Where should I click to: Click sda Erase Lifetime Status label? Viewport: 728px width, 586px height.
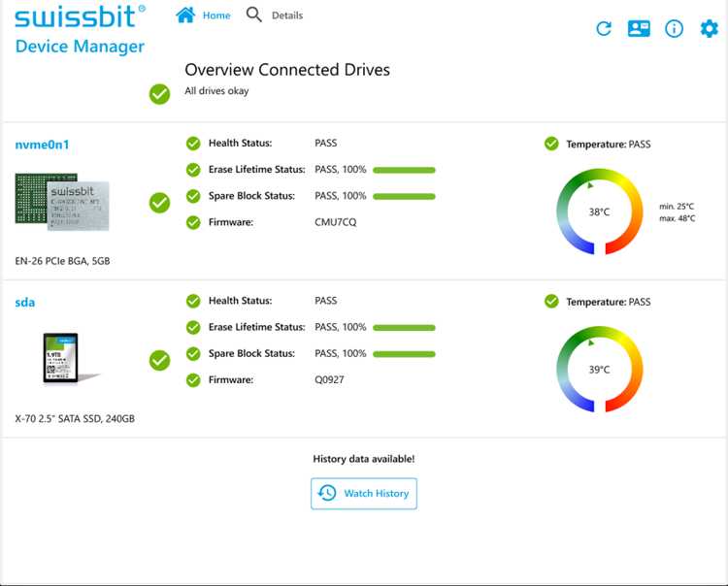257,327
